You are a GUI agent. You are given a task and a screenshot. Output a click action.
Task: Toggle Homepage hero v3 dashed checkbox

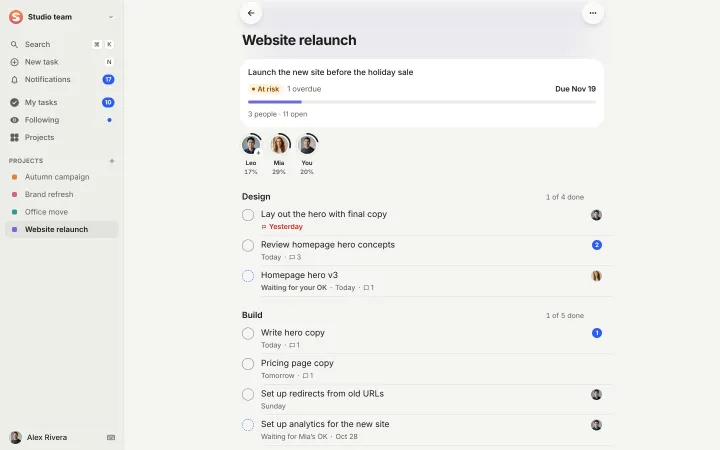248,276
